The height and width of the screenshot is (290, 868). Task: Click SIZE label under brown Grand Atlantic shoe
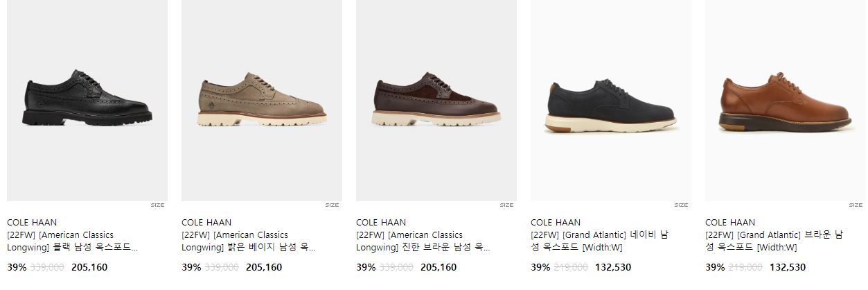(856, 205)
